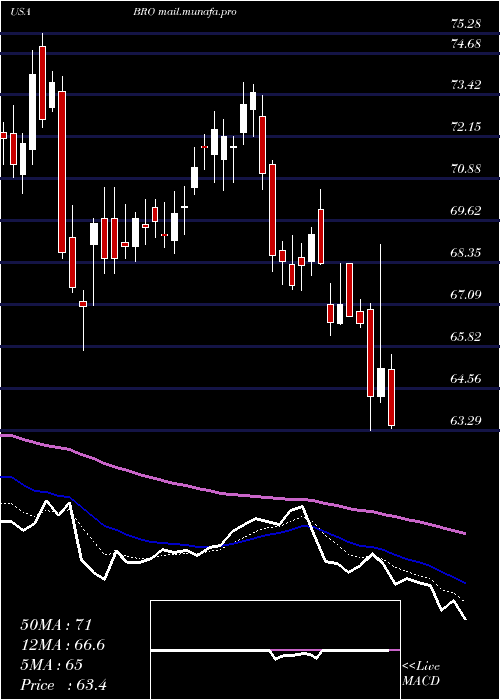Click the tallest red candle near the chart top
This screenshot has width=500, height=700.
62,172
